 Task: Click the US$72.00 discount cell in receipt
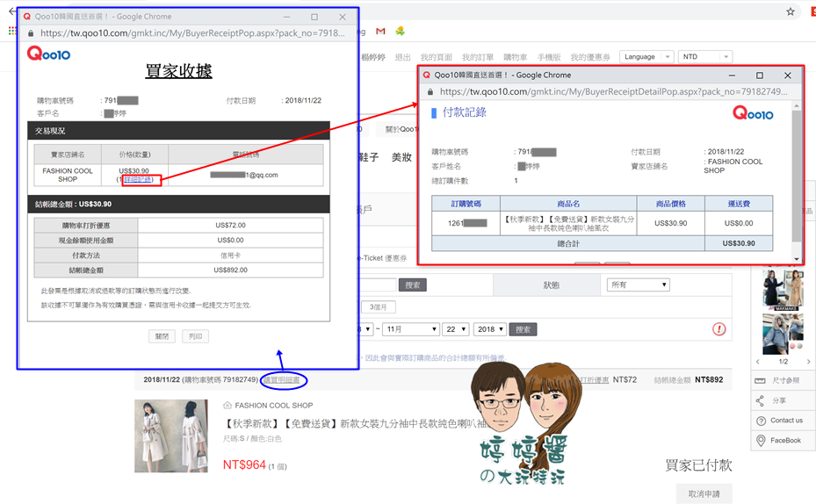pos(230,225)
